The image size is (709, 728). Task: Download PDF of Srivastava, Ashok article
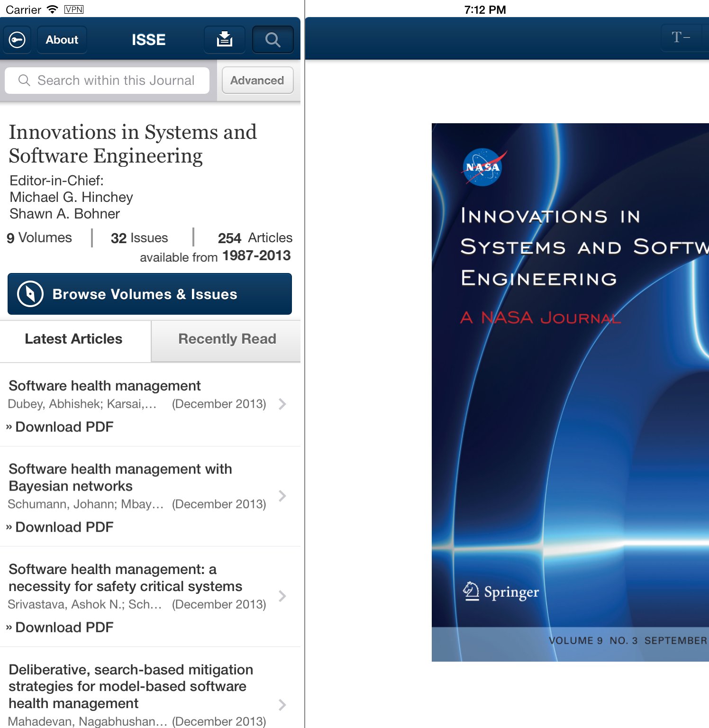point(60,627)
